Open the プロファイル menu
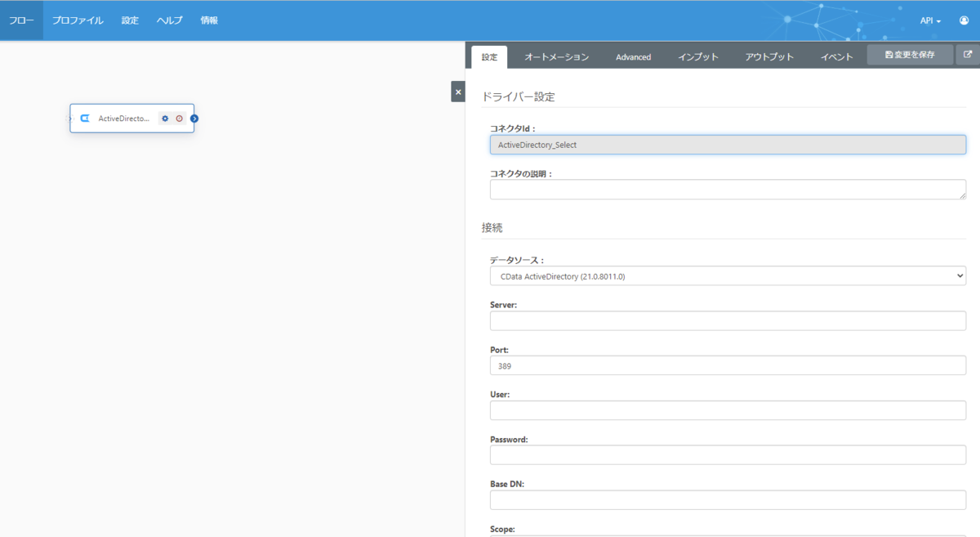 pyautogui.click(x=78, y=20)
